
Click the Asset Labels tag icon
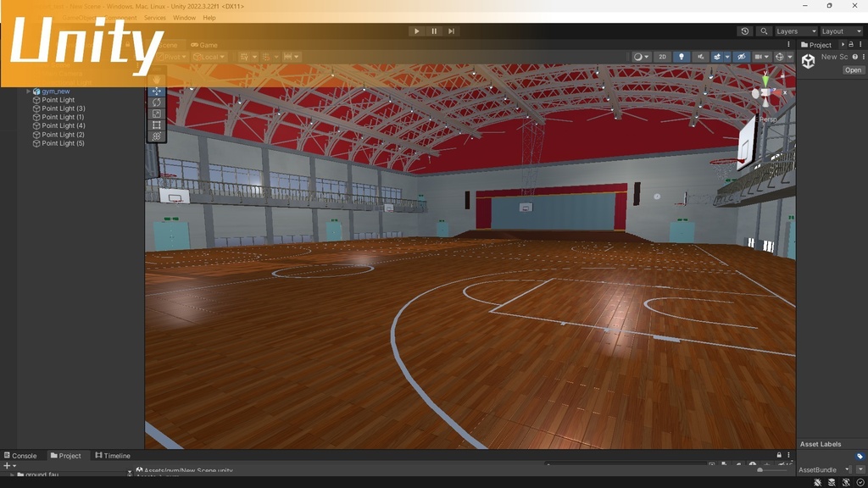click(860, 457)
